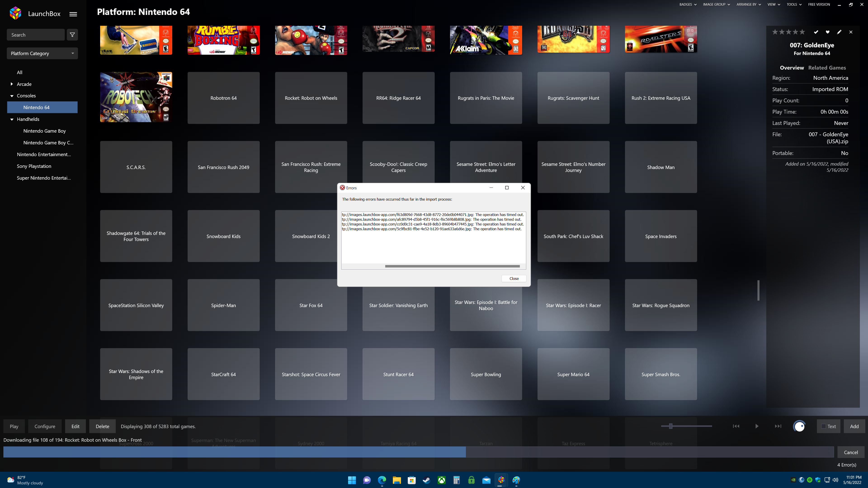Cancel the image download
Image resolution: width=868 pixels, height=488 pixels.
pyautogui.click(x=850, y=452)
